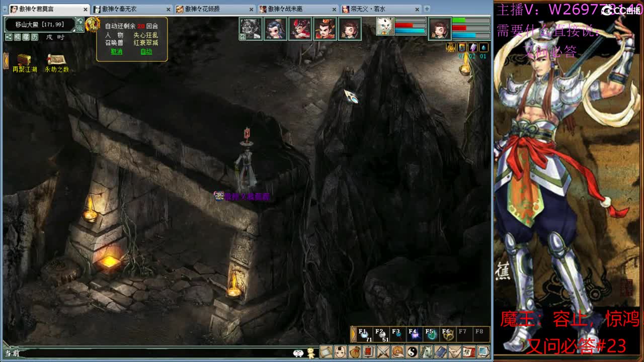
Task: Switch to the 帝无义·若水 tab
Action: tap(381, 9)
